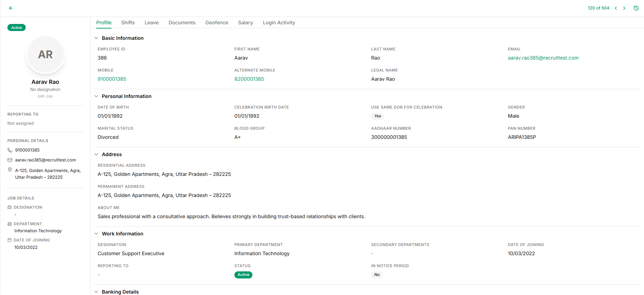Click sidebar email aarav.rao385@recruittest.com
The width and height of the screenshot is (644, 295).
[45, 160]
